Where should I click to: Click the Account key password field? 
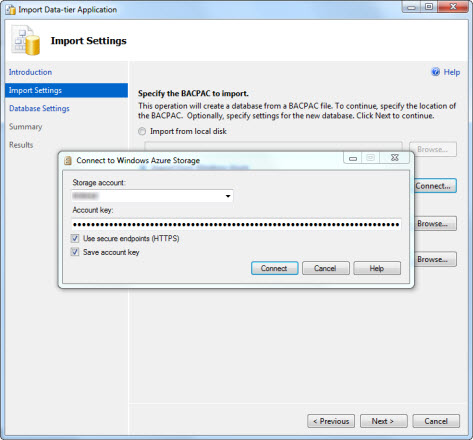pyautogui.click(x=236, y=224)
